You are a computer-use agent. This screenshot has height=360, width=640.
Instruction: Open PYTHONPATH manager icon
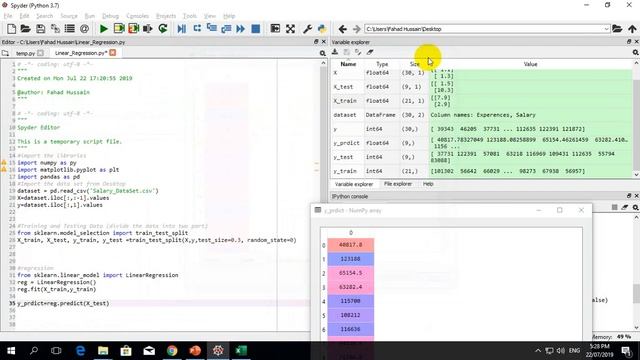pyautogui.click(x=322, y=29)
